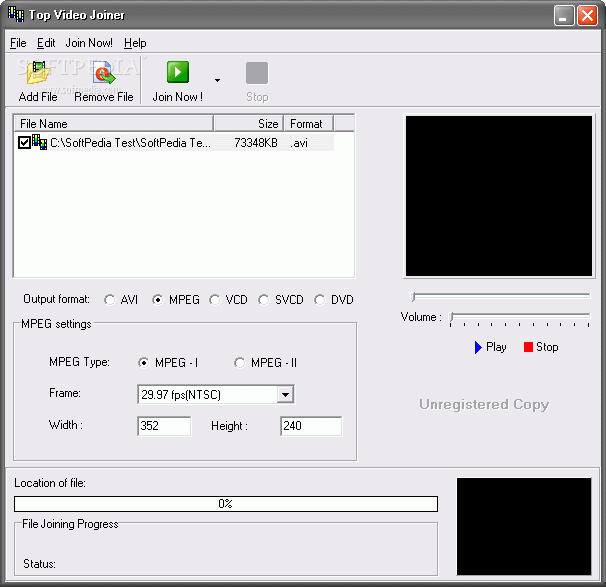Minimize the Top Video Joiner window

(x=564, y=16)
